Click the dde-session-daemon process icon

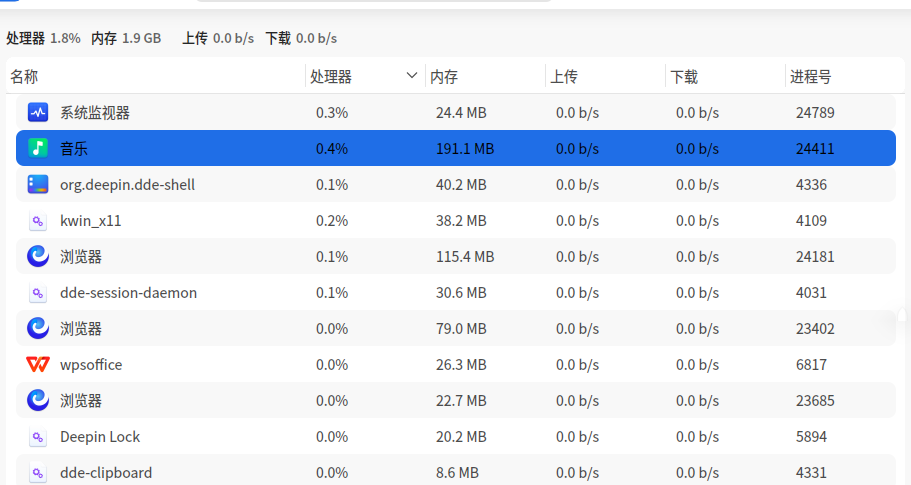coord(38,293)
